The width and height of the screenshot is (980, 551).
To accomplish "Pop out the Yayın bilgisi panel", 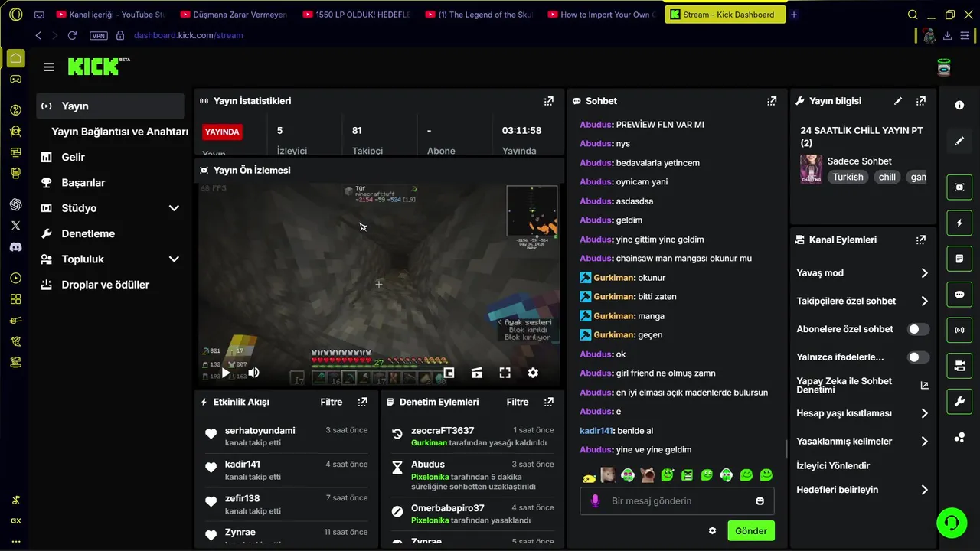I will [x=920, y=101].
